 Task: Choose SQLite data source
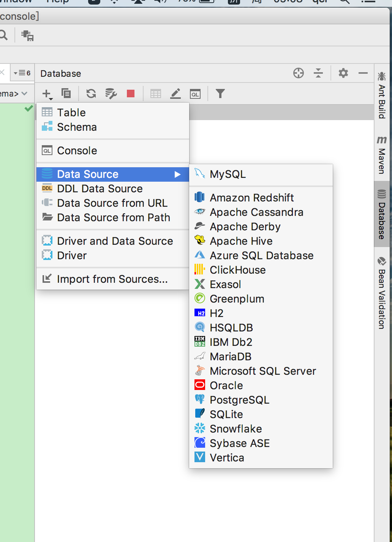[261, 414]
